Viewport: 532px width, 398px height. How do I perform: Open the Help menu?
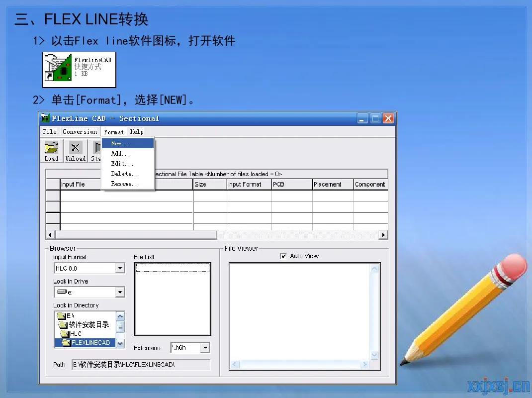(x=137, y=132)
